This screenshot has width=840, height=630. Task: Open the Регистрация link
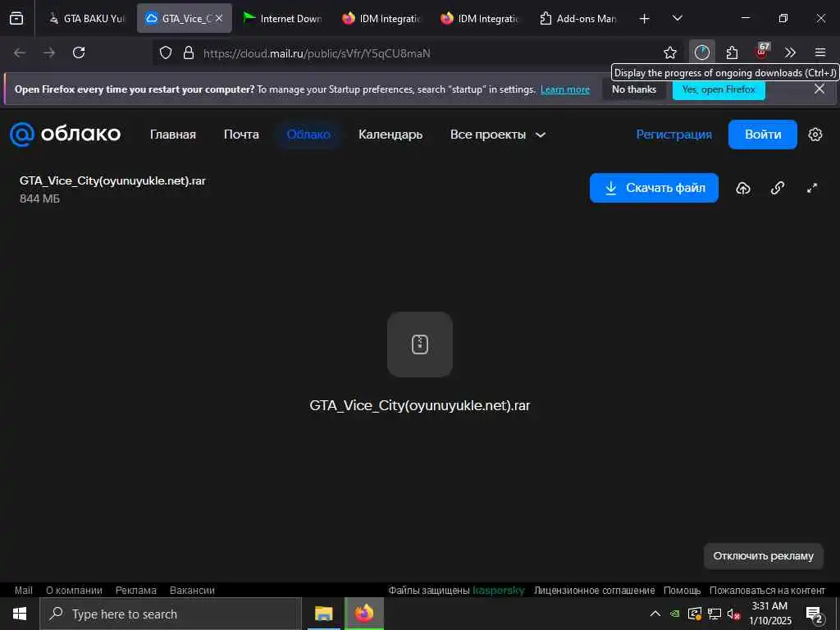coord(674,135)
